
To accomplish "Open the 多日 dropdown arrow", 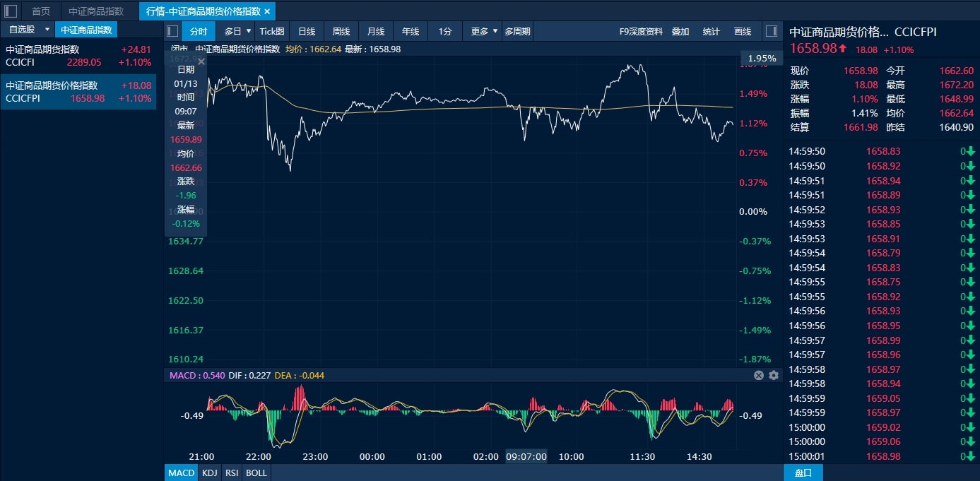I will tap(249, 31).
